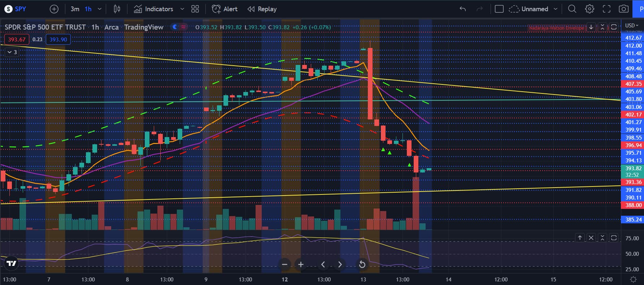
Task: Open the USD currency dropdown
Action: click(x=632, y=25)
